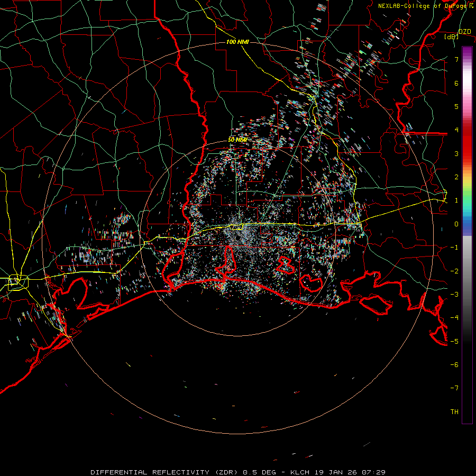Image resolution: width=476 pixels, height=476 pixels.
Task: Click the 1 value on color scale
Action: (456, 200)
